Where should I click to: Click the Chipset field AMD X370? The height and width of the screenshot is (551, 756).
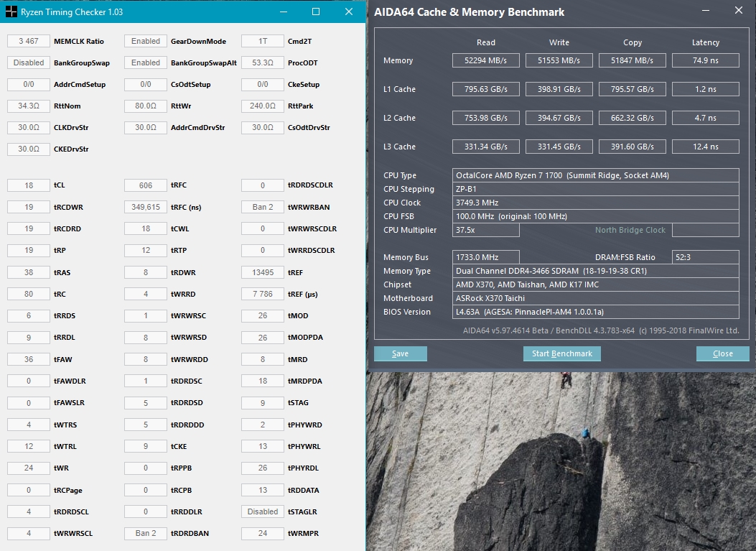[595, 284]
